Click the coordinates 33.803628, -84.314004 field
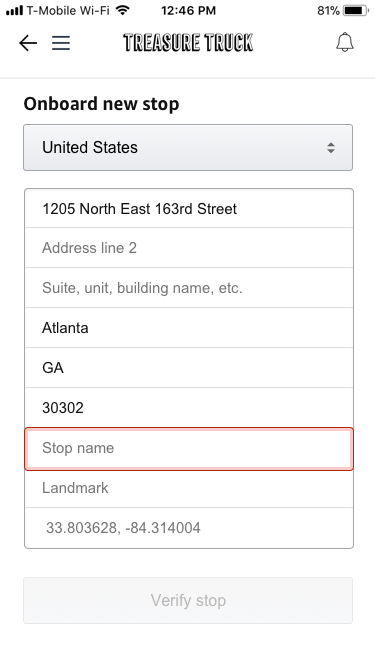 coord(189,528)
